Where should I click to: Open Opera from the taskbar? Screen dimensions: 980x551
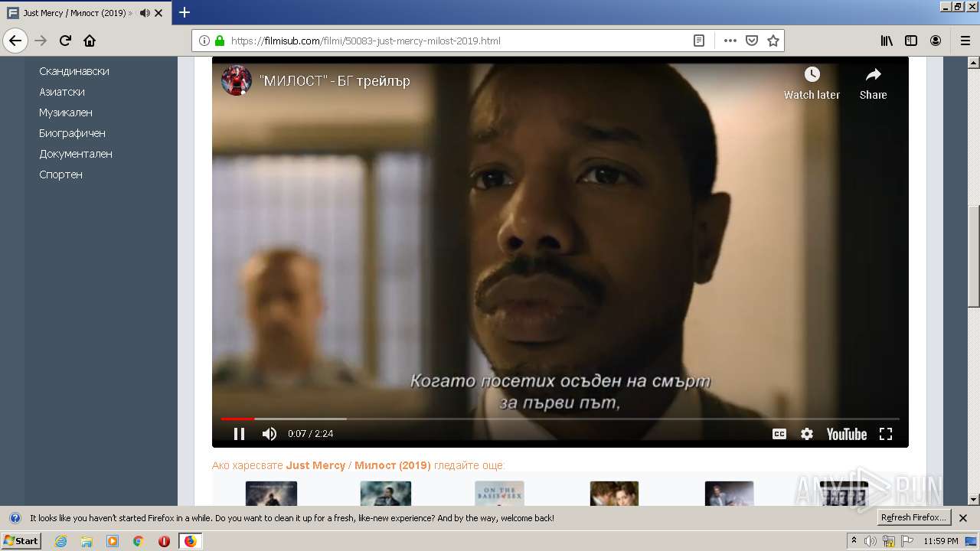tap(164, 541)
